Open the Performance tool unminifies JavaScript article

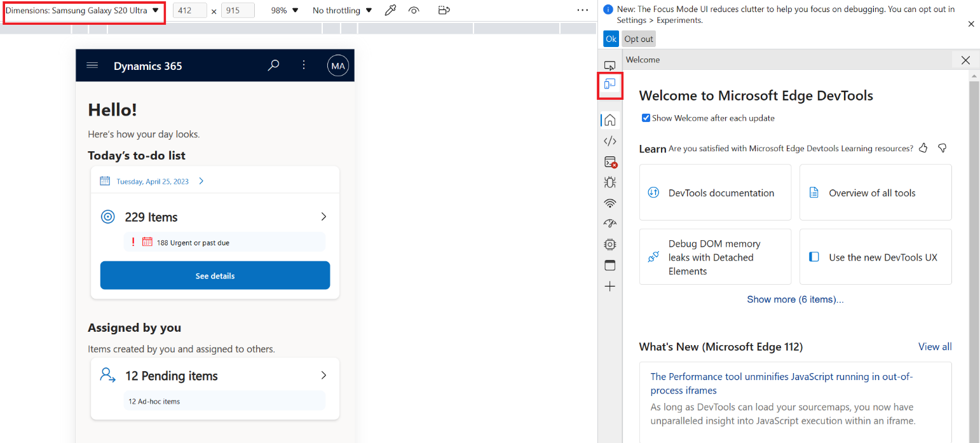[x=781, y=383]
